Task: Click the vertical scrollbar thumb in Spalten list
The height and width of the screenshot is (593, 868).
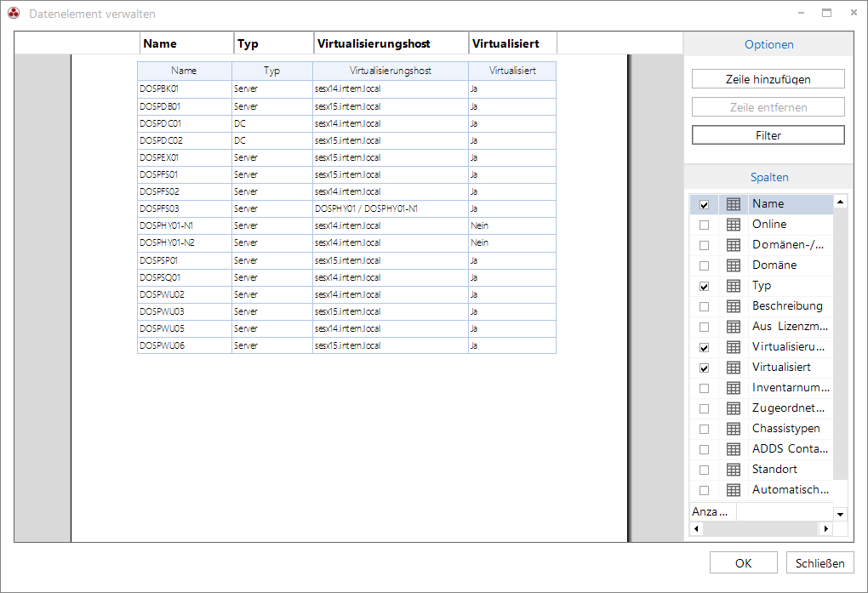Action: click(840, 345)
